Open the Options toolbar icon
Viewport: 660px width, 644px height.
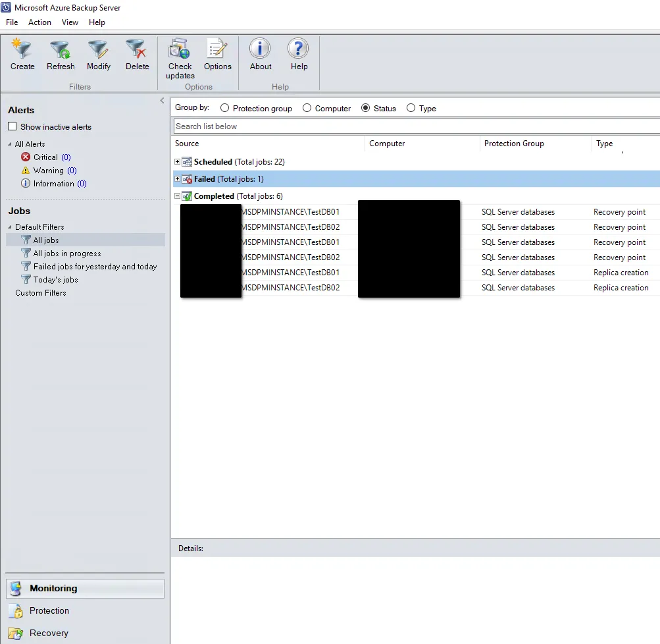(x=217, y=49)
